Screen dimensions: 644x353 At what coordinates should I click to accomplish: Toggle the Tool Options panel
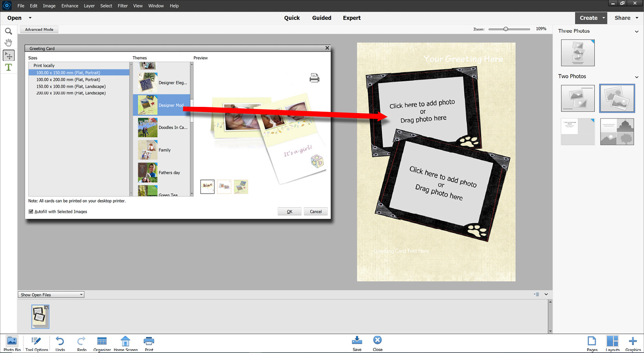pos(37,344)
